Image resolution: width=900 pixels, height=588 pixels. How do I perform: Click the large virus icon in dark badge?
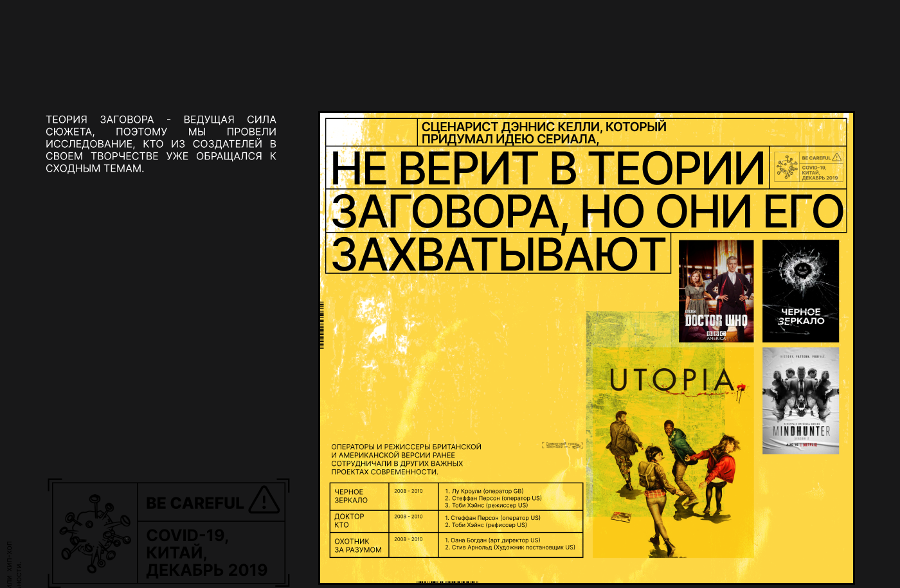point(95,533)
